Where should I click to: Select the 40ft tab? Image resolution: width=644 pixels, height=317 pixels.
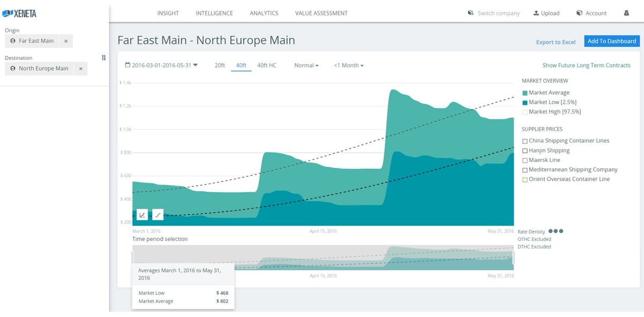[241, 65]
